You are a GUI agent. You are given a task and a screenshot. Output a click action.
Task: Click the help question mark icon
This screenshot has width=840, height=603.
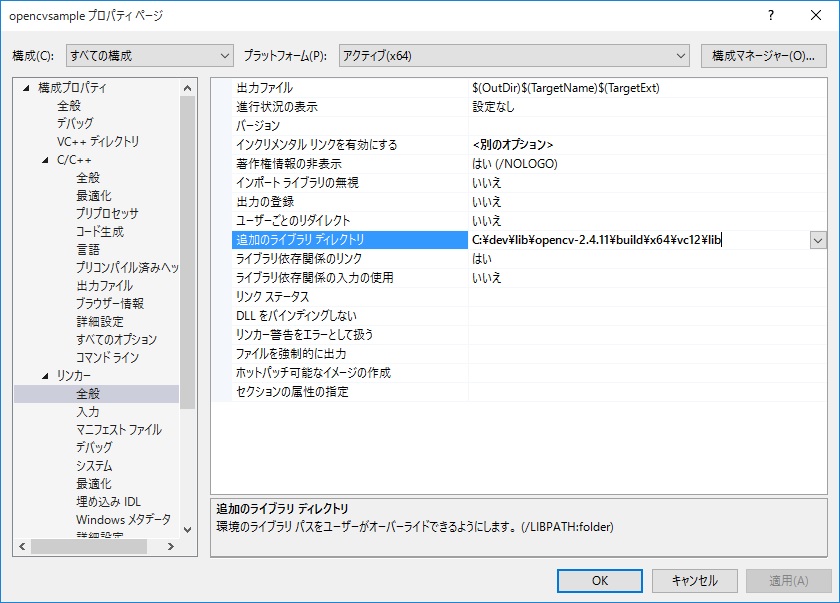(x=771, y=16)
